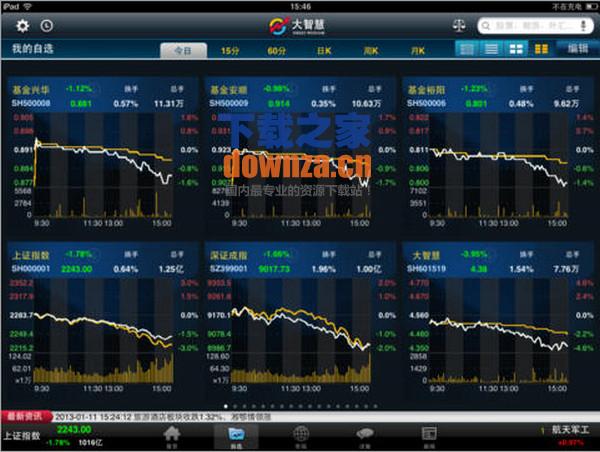The width and height of the screenshot is (600, 452).
Task: Switch to simple list layout view
Action: [x=491, y=49]
